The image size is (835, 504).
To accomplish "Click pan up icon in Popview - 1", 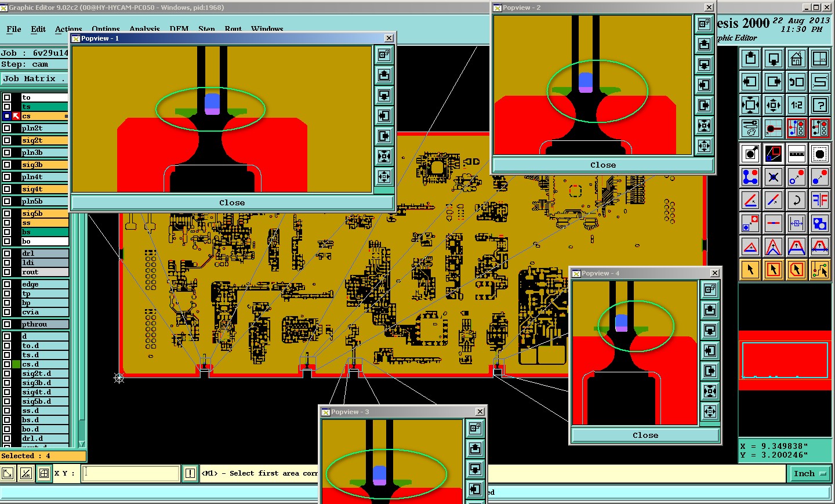I will 384,75.
